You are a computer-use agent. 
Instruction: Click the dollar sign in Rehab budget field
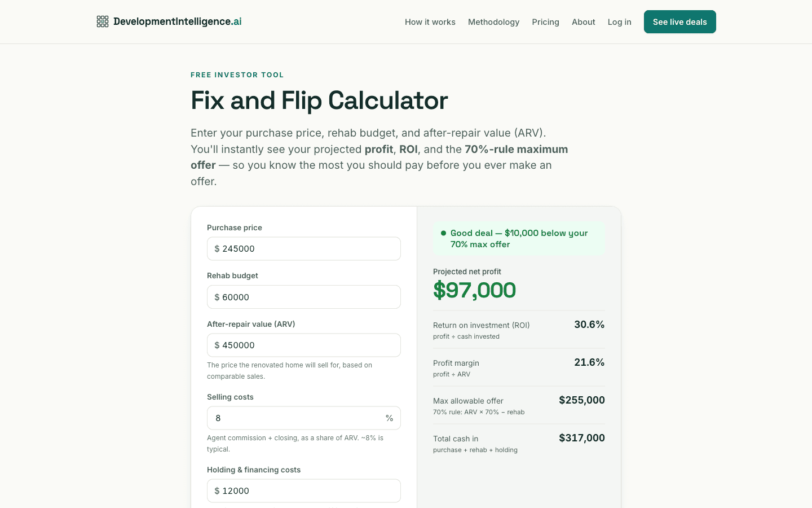(217, 297)
